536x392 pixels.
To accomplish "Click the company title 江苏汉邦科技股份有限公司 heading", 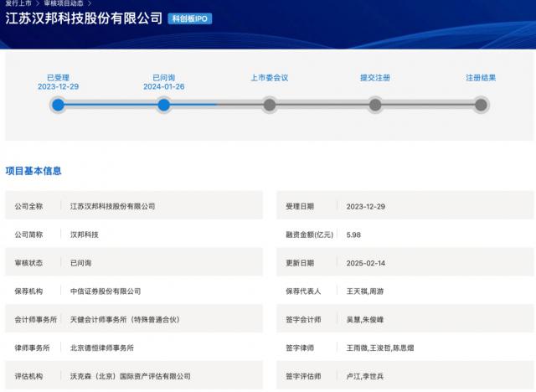I will [x=84, y=18].
